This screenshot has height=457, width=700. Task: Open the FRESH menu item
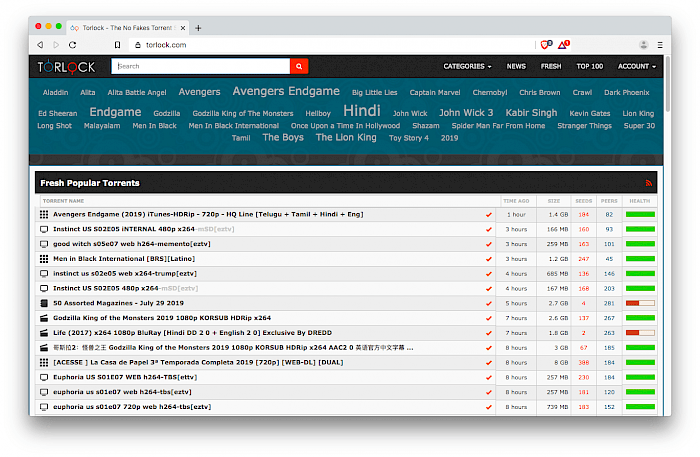[x=551, y=66]
